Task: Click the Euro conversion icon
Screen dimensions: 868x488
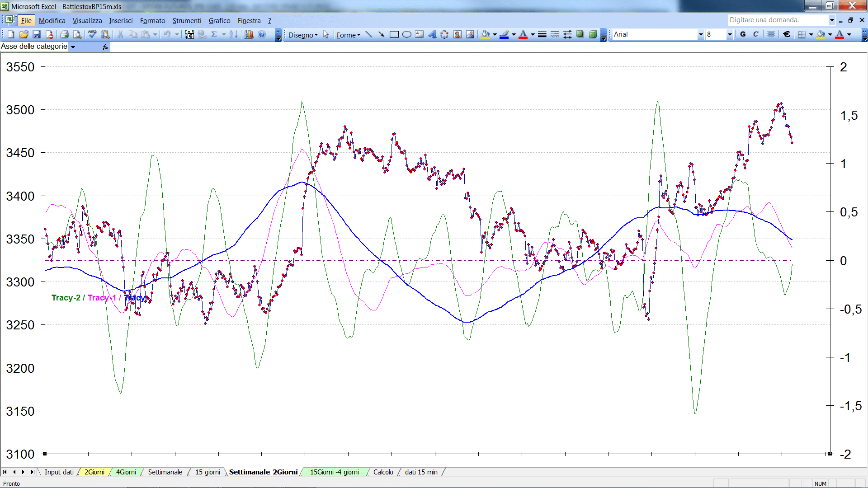Action: (x=189, y=34)
